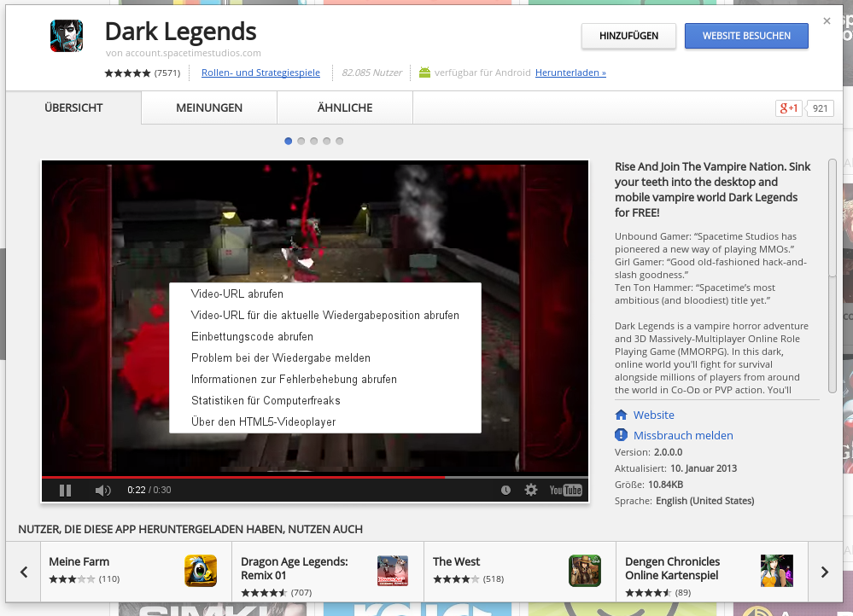Click the home icon beside Website
The height and width of the screenshot is (616, 853).
click(x=621, y=415)
